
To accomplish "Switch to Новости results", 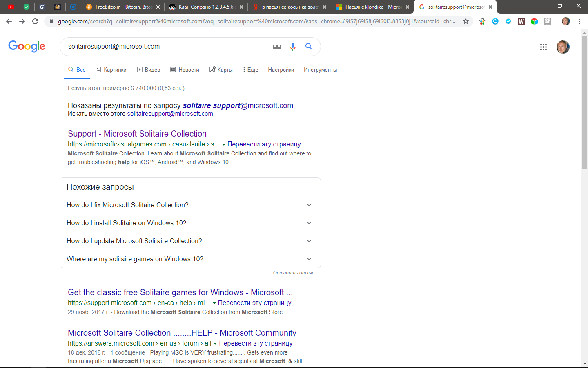I will tap(185, 70).
